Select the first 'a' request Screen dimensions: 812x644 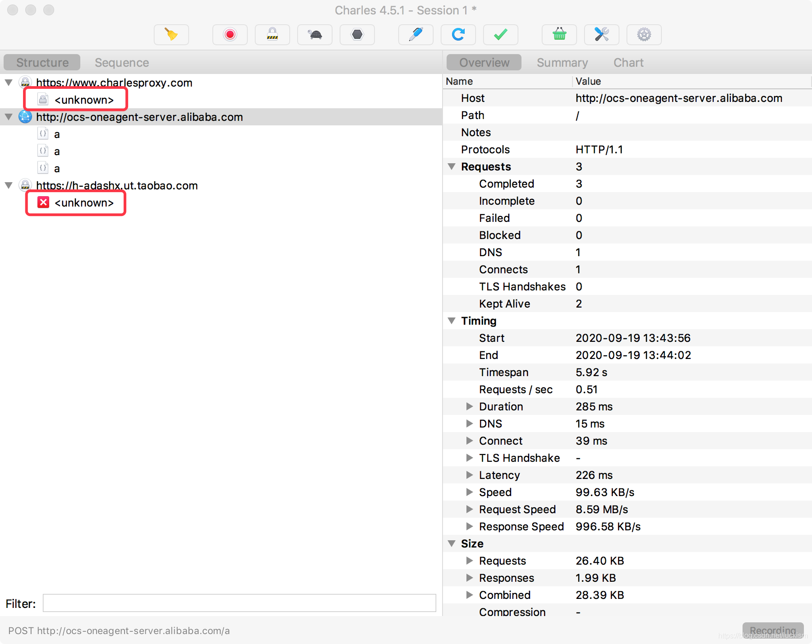[x=57, y=134]
